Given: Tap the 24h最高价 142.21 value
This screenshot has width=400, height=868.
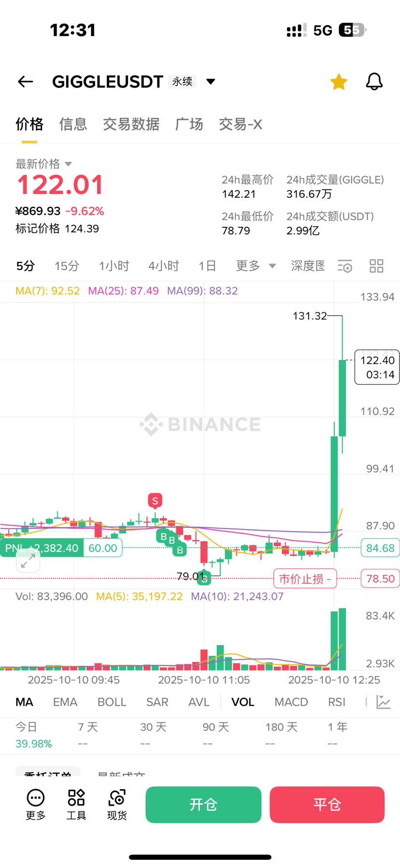Looking at the screenshot, I should [239, 194].
